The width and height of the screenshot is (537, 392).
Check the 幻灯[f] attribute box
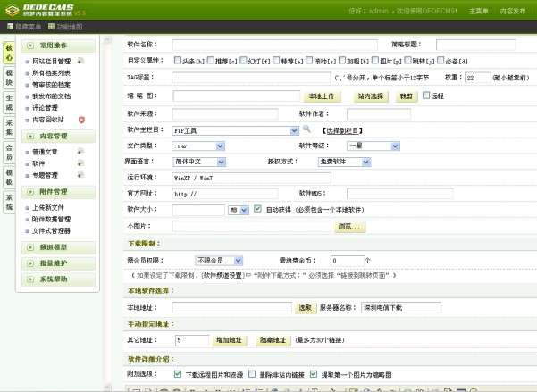[x=243, y=60]
